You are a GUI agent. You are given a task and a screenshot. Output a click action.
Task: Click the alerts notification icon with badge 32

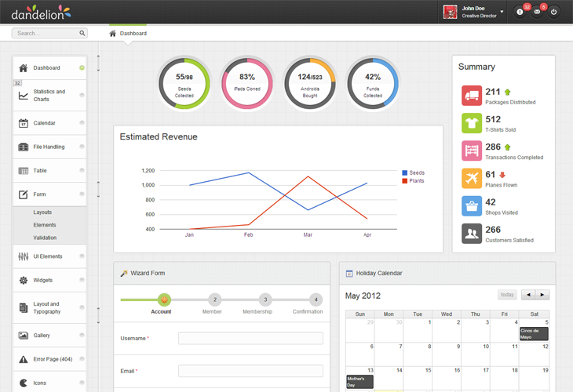tap(520, 13)
